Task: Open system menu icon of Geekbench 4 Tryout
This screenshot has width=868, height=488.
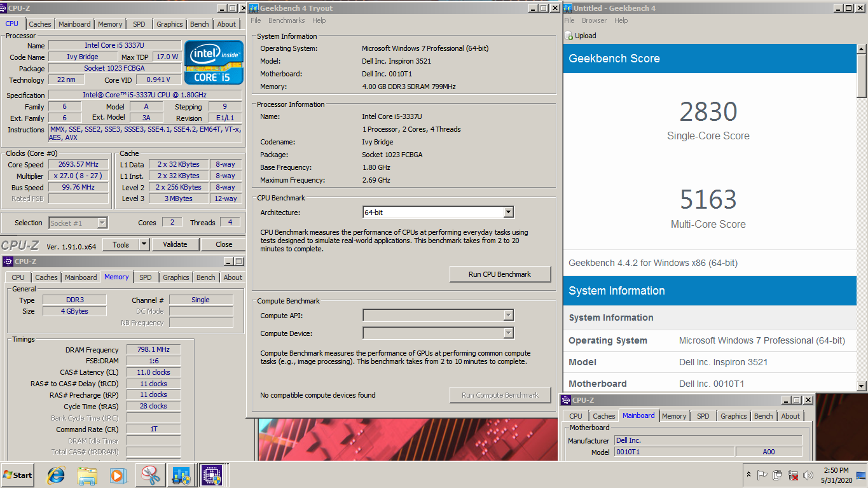Action: (254, 8)
